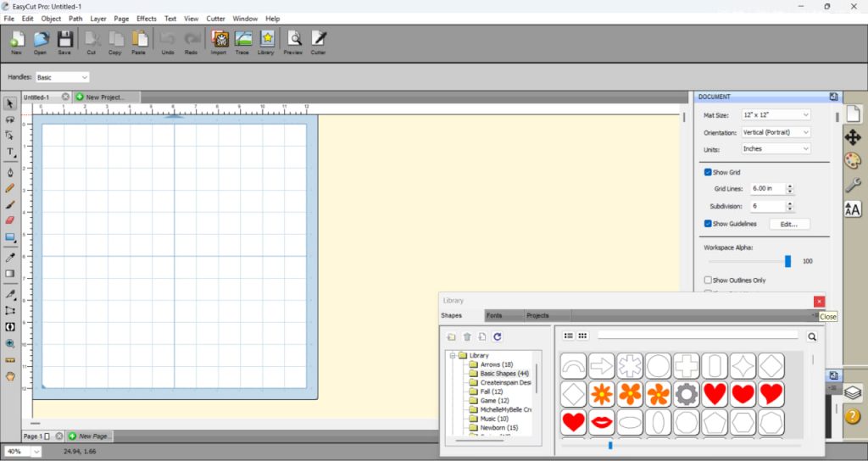Open the Effects menu

click(146, 18)
